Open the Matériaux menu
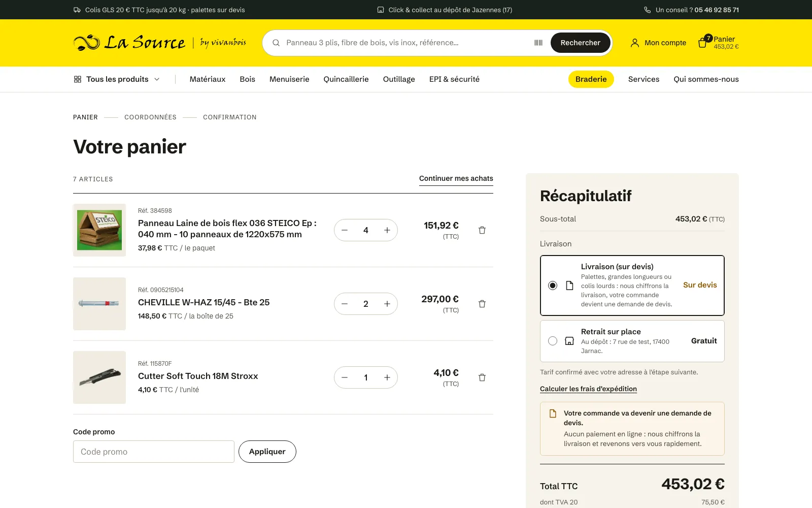This screenshot has height=508, width=812. [208, 79]
